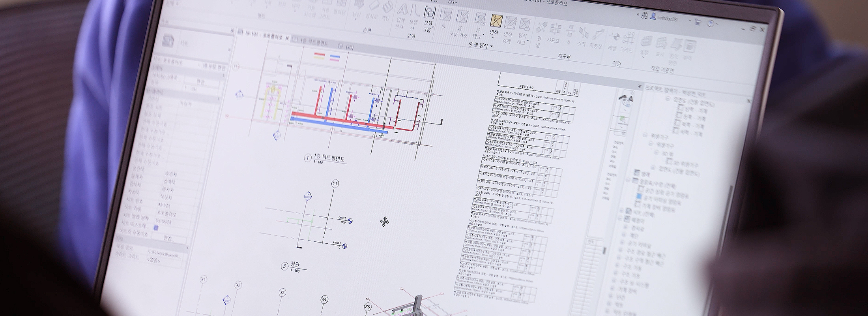The height and width of the screenshot is (316, 868).
Task: Open the 뷰어 work plane viewer
Action: tap(689, 49)
